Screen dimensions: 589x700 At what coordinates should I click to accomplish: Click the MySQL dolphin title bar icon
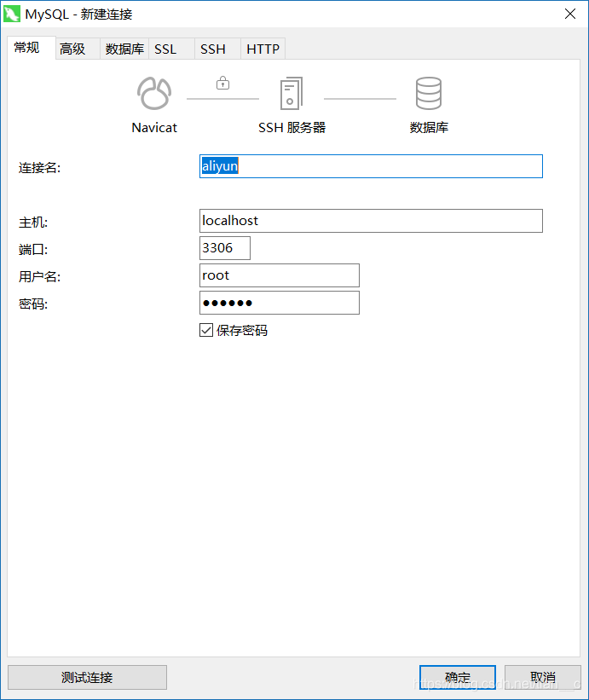[x=12, y=14]
